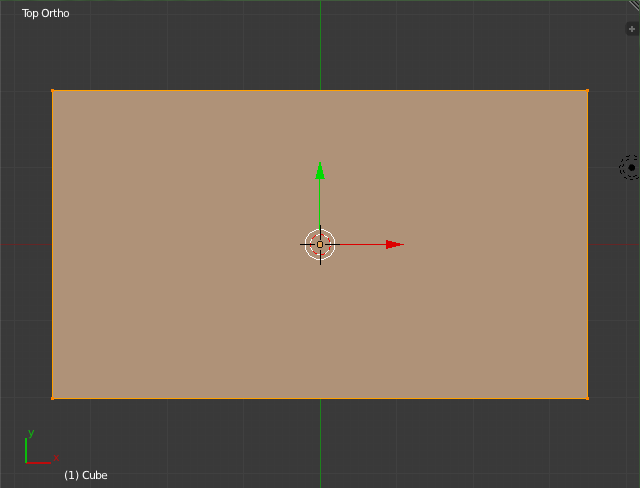640x488 pixels.
Task: Click the orange origin dot of the cube
Action: click(x=320, y=244)
